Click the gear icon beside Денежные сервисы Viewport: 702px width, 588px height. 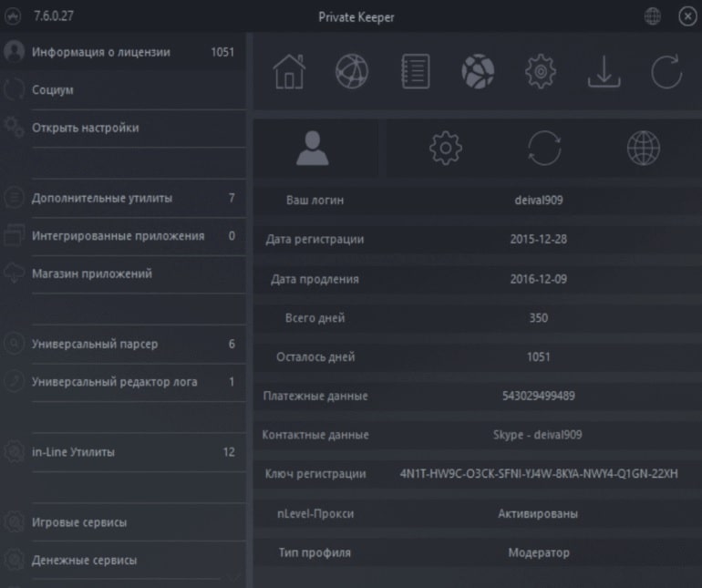point(14,560)
